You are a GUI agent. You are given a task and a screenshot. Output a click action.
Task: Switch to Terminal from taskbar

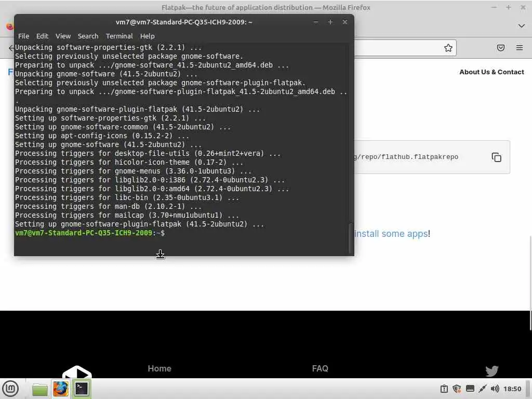82,389
